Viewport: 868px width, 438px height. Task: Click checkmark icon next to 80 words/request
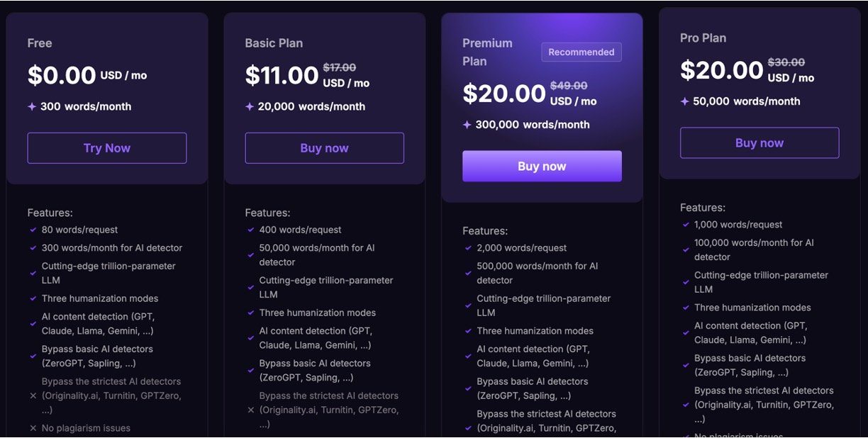[x=33, y=230]
